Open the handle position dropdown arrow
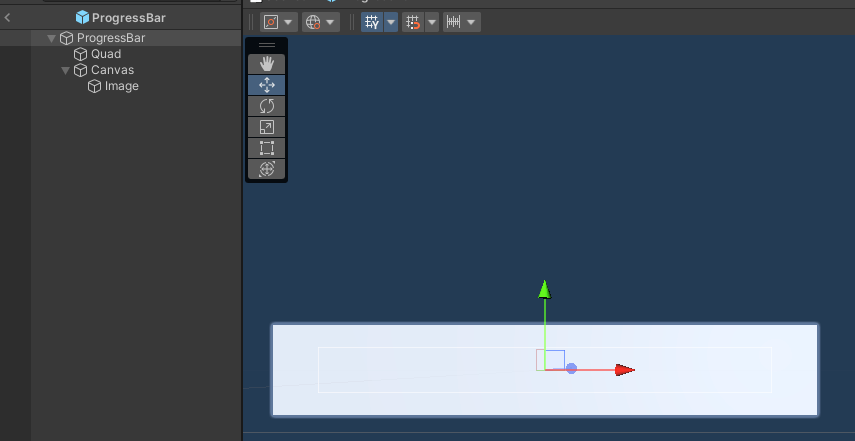The width and height of the screenshot is (855, 441). pos(288,22)
